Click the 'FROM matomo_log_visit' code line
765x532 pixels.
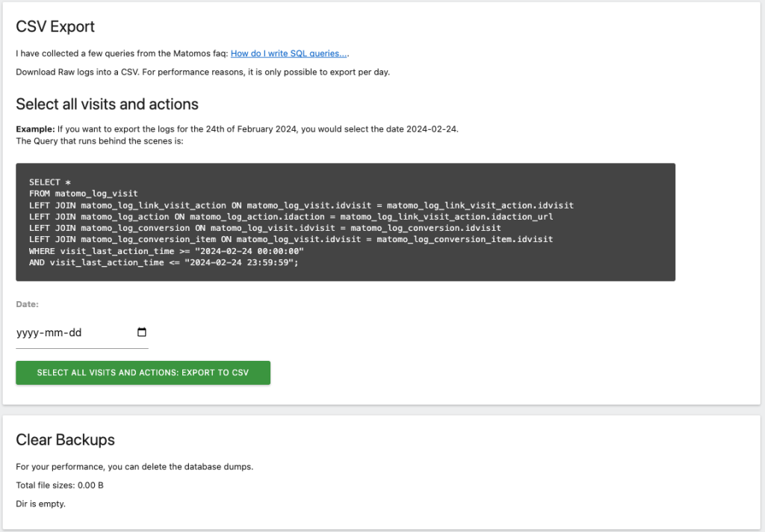84,194
